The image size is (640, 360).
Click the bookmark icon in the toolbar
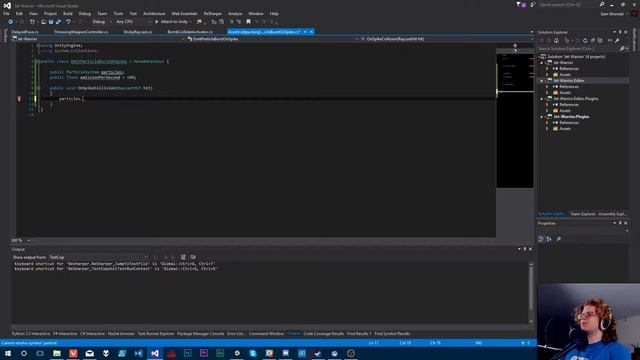click(x=248, y=22)
